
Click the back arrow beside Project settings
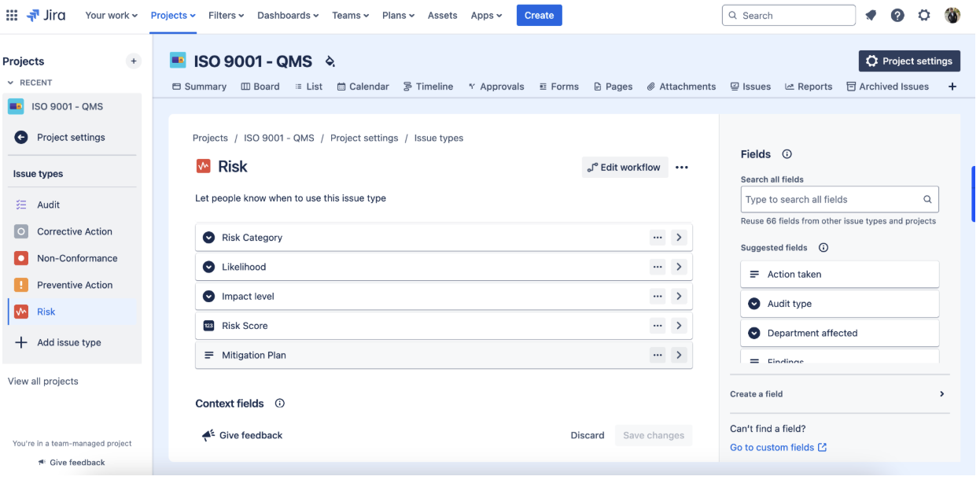tap(21, 137)
